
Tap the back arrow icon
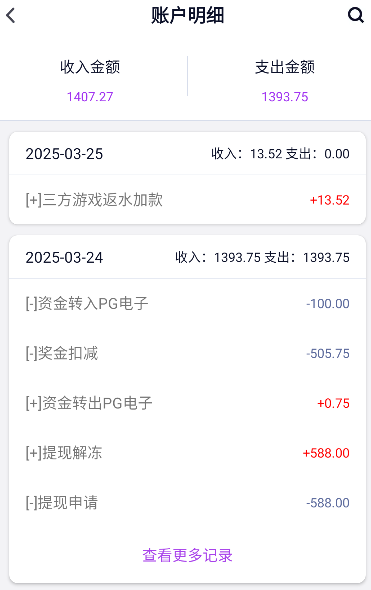[11, 16]
